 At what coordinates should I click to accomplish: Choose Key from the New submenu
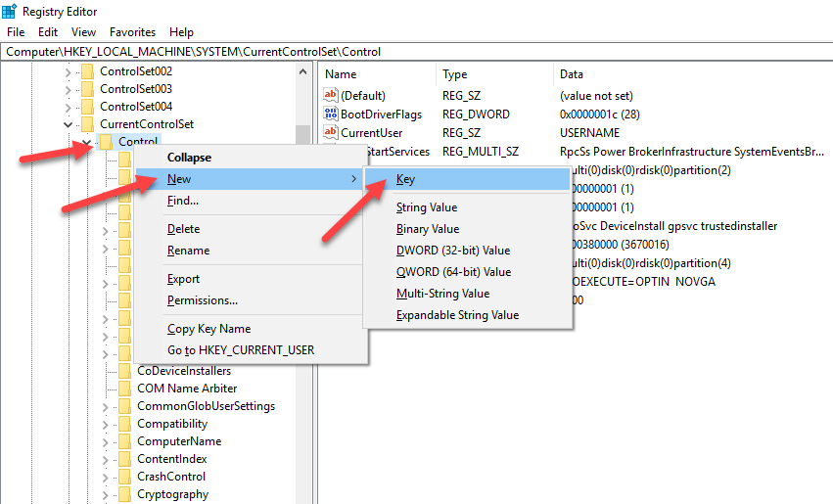pyautogui.click(x=405, y=179)
